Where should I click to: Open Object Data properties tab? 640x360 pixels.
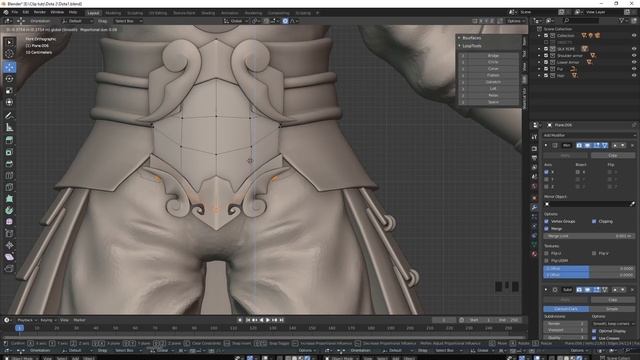(535, 244)
